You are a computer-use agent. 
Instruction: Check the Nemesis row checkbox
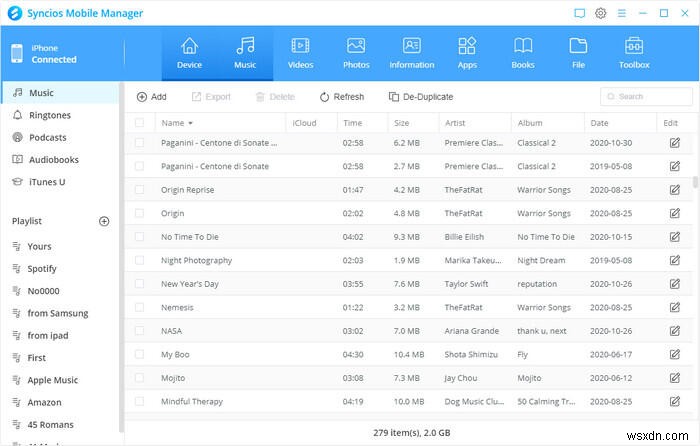click(x=139, y=307)
